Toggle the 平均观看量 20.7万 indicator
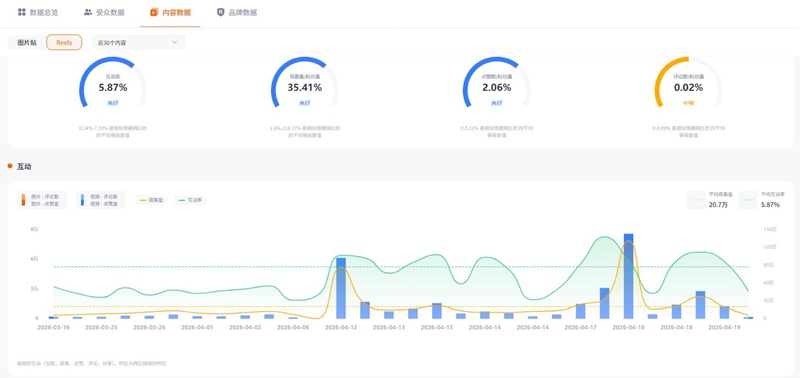This screenshot has height=378, width=800. point(710,200)
